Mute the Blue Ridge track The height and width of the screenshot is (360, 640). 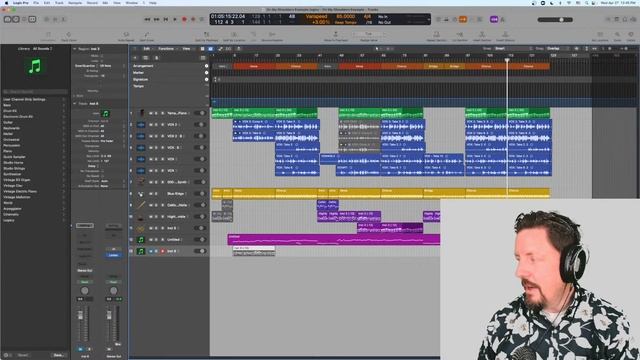[151, 193]
